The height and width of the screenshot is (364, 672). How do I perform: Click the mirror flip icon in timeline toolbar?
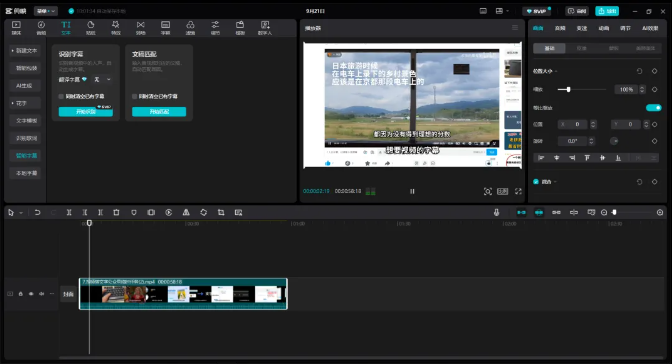point(186,212)
